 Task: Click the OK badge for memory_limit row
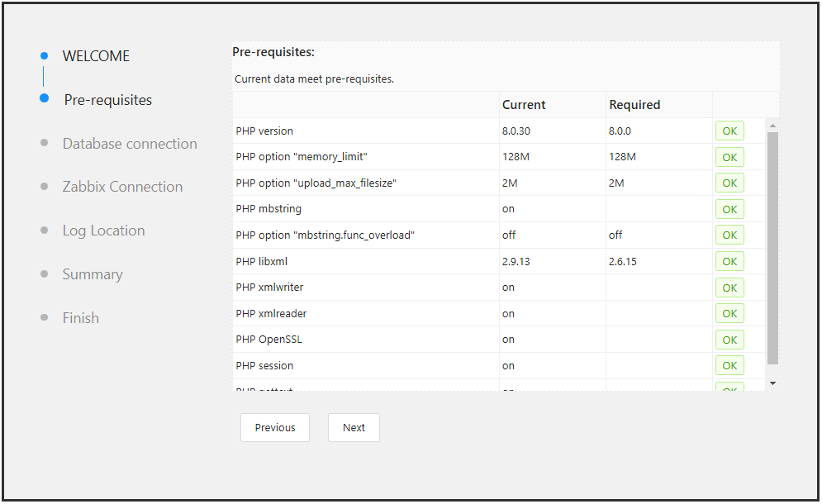point(729,157)
